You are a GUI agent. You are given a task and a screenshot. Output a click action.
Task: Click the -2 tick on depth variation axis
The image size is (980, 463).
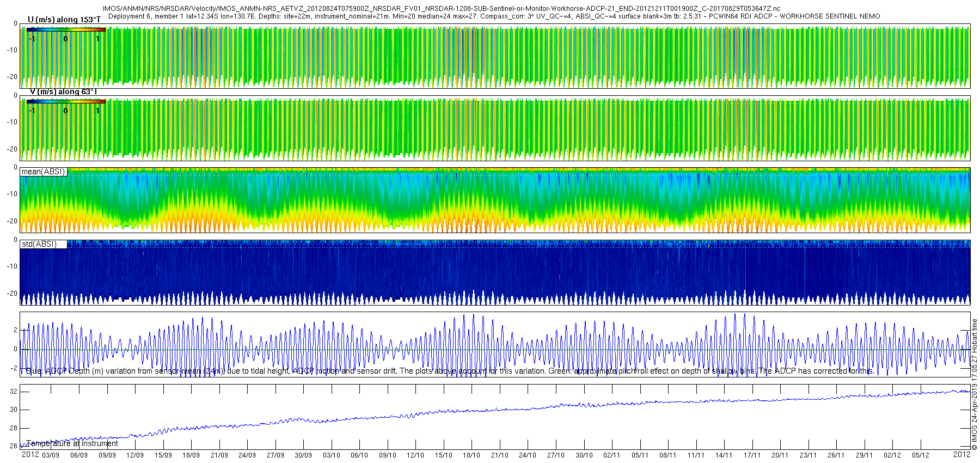tap(14, 368)
